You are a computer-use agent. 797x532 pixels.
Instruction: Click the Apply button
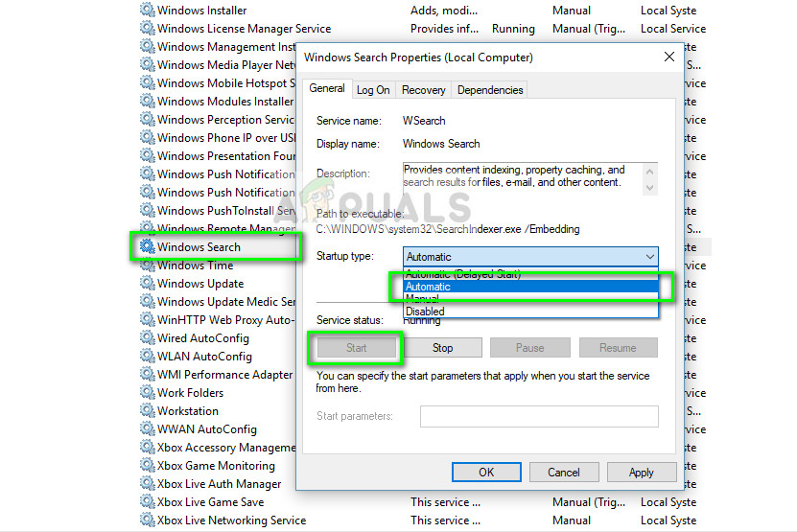click(641, 472)
